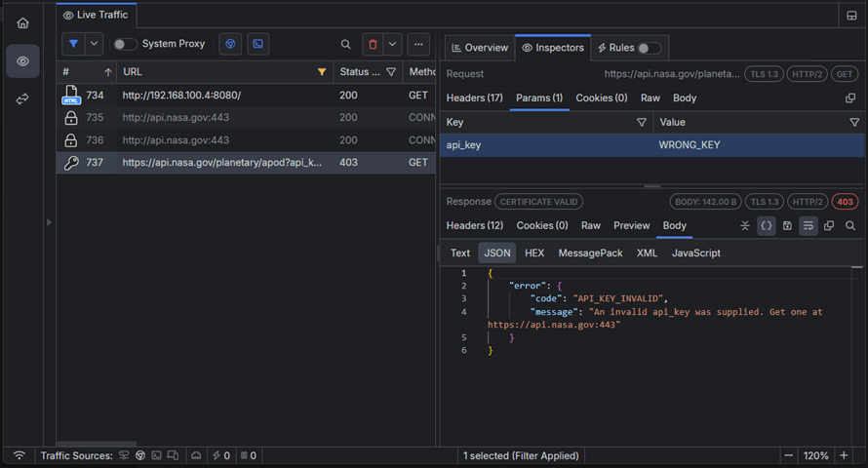Click the red trash delete sessions button
Screen dimensions: 868x468
tap(374, 44)
